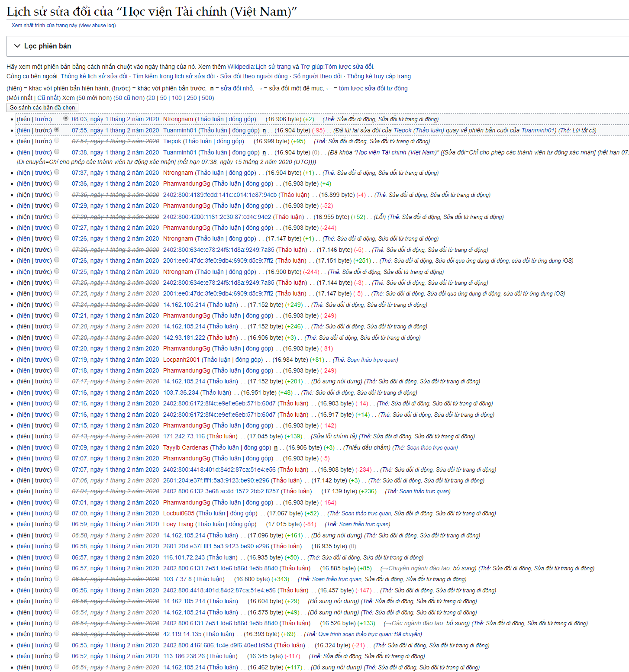Image resolution: width=629 pixels, height=672 pixels.
Task: Open Thống kê truy cập trang link
Action: pyautogui.click(x=379, y=76)
